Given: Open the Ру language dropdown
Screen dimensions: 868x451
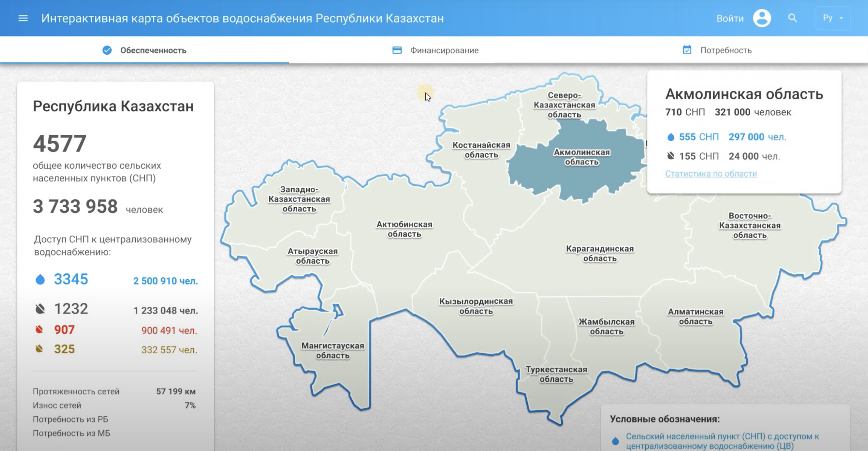Looking at the screenshot, I should [832, 18].
